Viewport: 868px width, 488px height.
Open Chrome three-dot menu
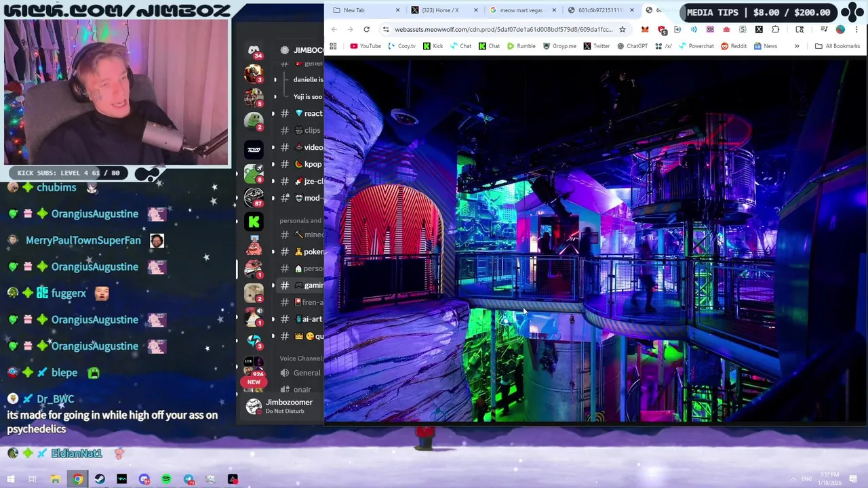pyautogui.click(x=856, y=29)
